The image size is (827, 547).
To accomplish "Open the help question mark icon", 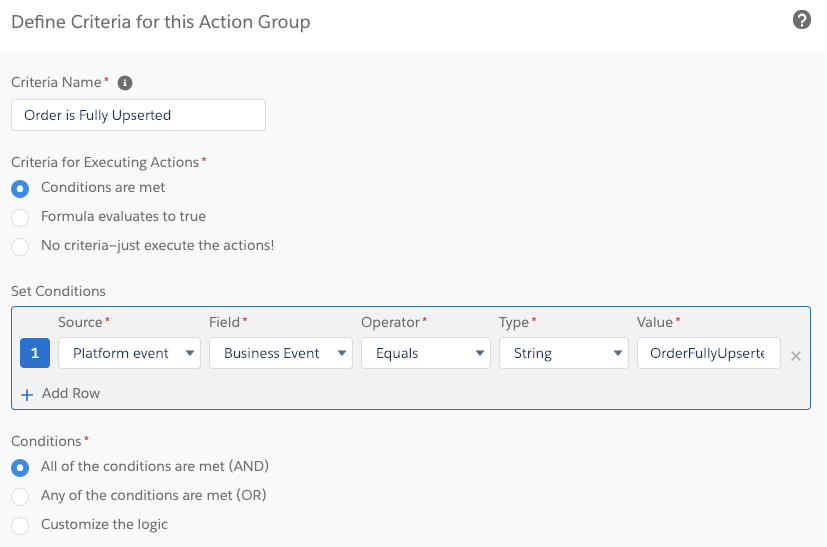I will coord(801,20).
